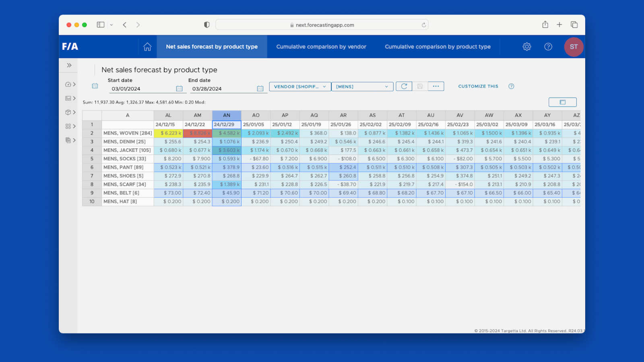
Task: Open settings via the gear icon
Action: point(526,47)
